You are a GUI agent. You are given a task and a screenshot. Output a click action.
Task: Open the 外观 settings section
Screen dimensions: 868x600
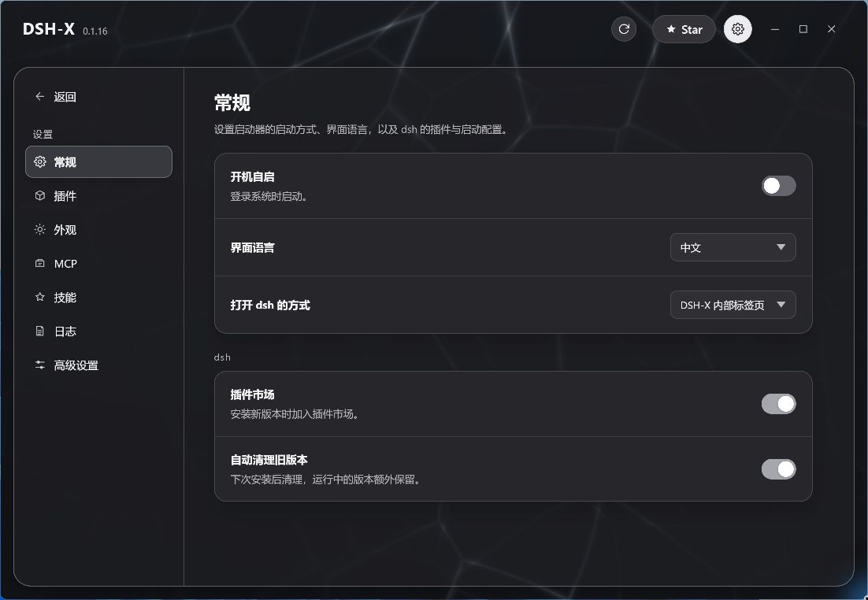[98, 230]
